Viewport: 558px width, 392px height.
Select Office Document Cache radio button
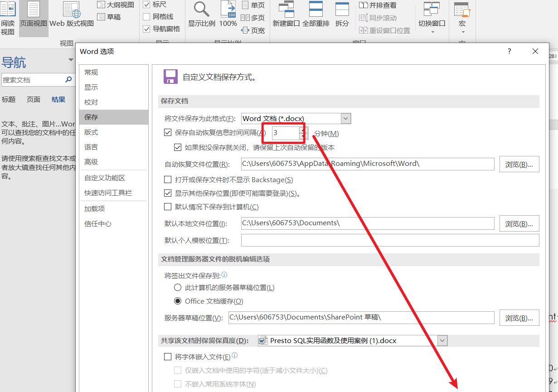[x=178, y=301]
